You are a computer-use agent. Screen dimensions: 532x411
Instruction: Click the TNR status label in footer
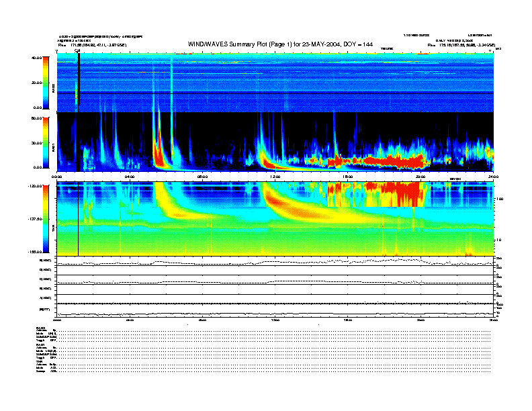pos(39,361)
